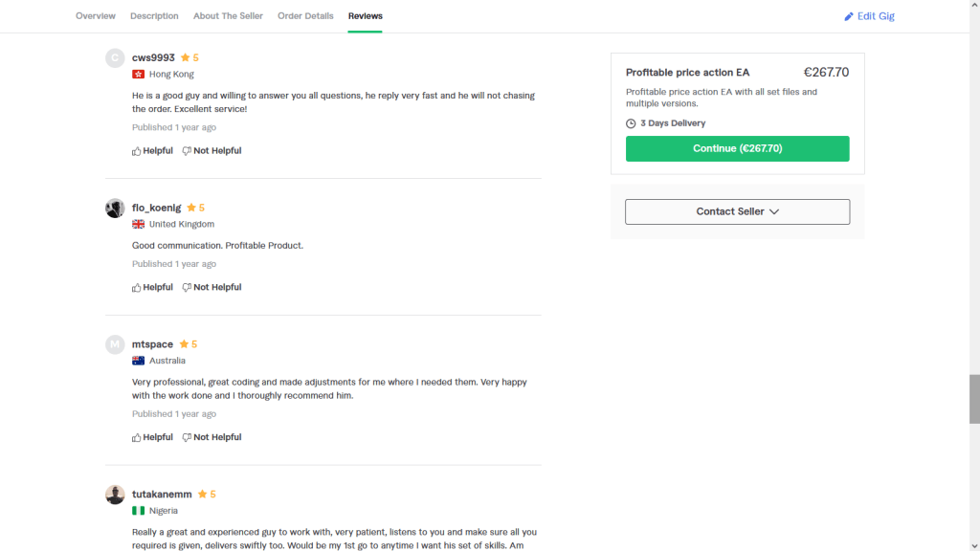Mark mtspace's review as Helpful
The height and width of the screenshot is (551, 980).
click(x=153, y=437)
